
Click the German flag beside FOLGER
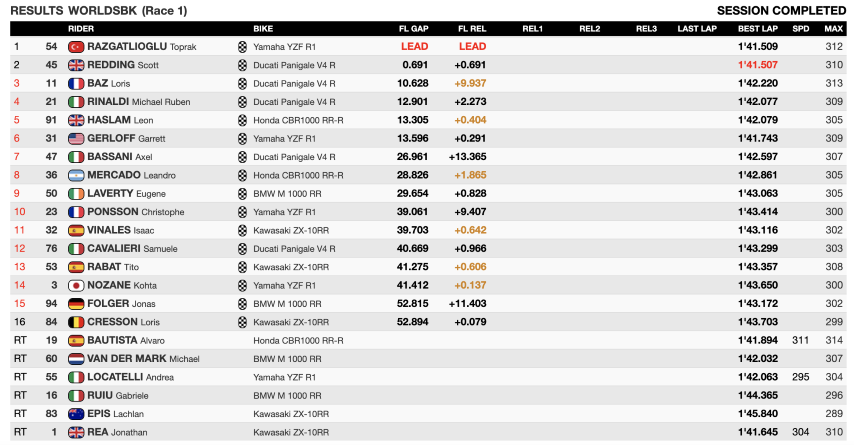pos(76,304)
